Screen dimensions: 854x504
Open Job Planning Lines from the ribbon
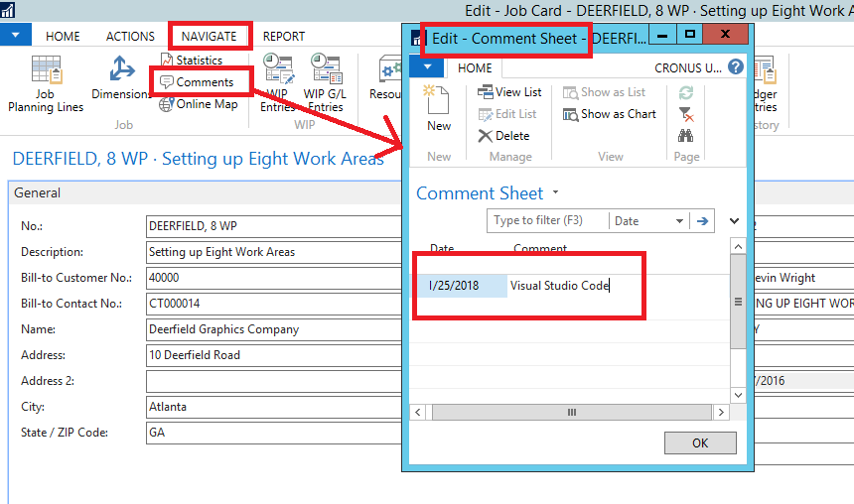point(46,83)
